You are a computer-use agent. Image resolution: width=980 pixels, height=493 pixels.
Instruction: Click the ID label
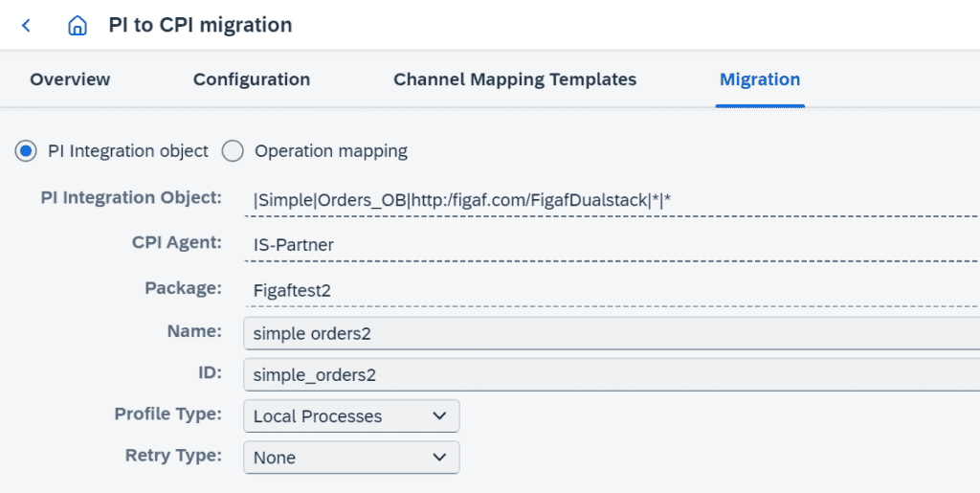[210, 372]
